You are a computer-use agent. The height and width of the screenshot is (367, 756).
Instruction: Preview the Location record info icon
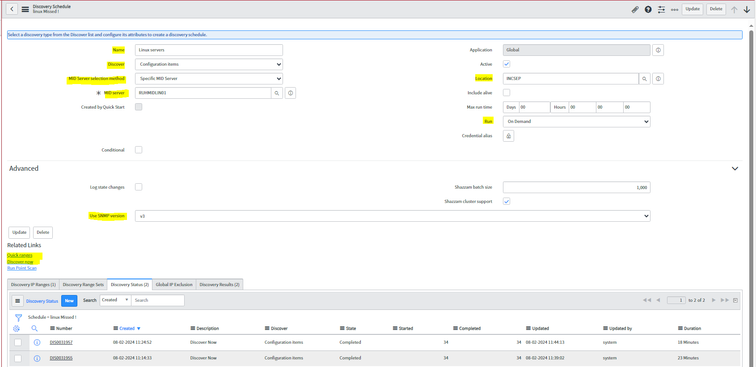tap(658, 79)
